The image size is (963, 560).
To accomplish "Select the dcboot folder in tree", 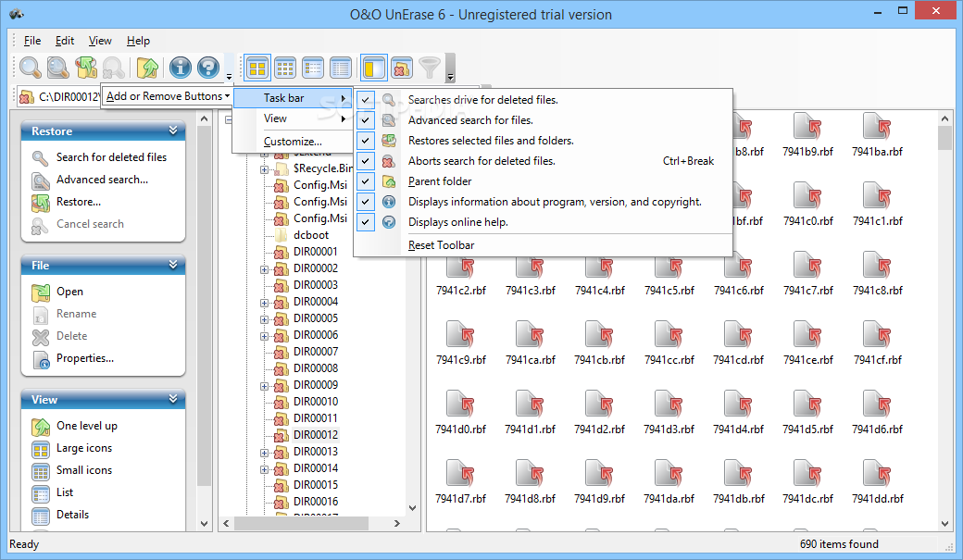I will pos(311,234).
